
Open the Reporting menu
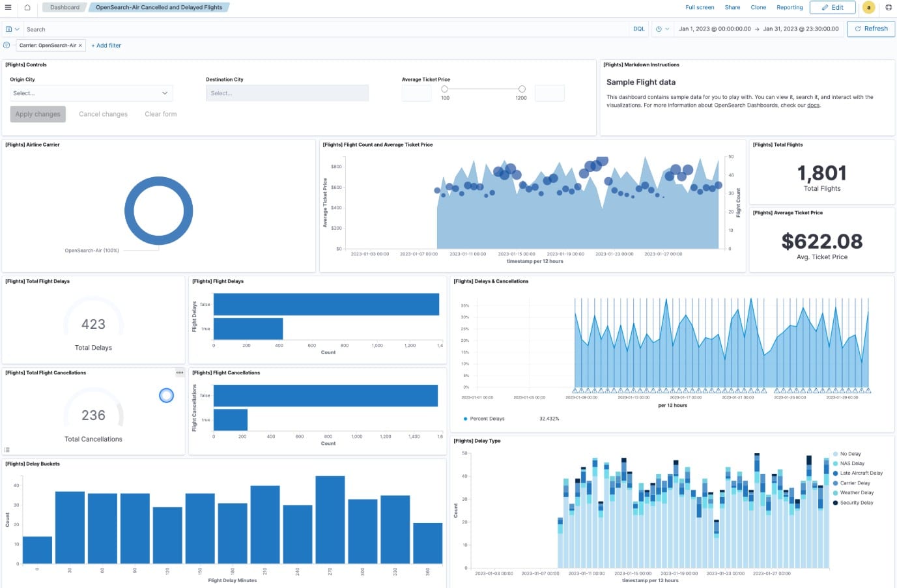click(x=790, y=7)
